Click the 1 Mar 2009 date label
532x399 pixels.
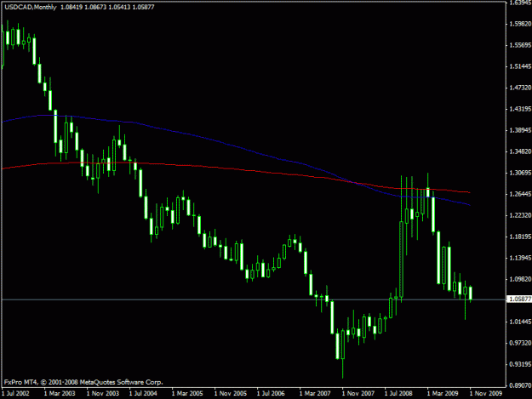(443, 394)
